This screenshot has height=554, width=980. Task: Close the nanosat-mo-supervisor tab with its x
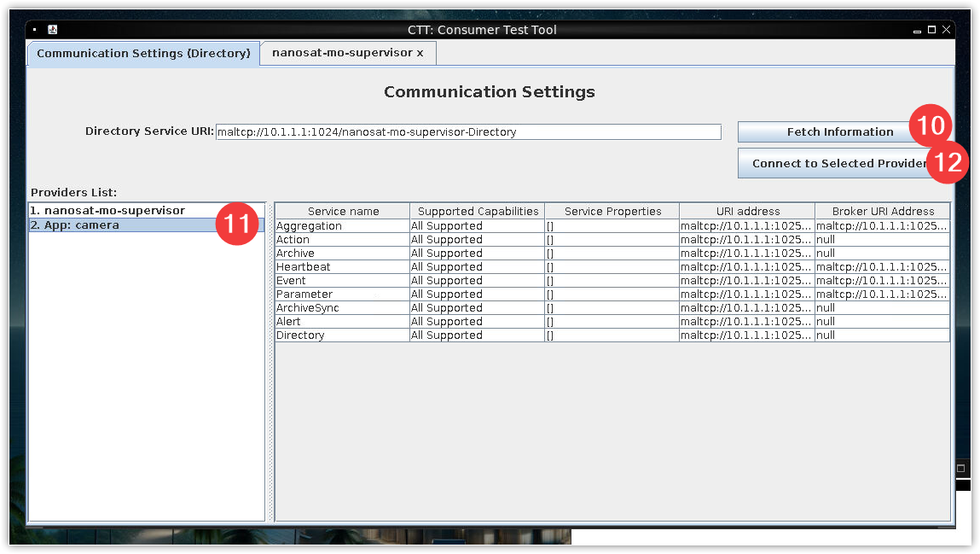[420, 53]
